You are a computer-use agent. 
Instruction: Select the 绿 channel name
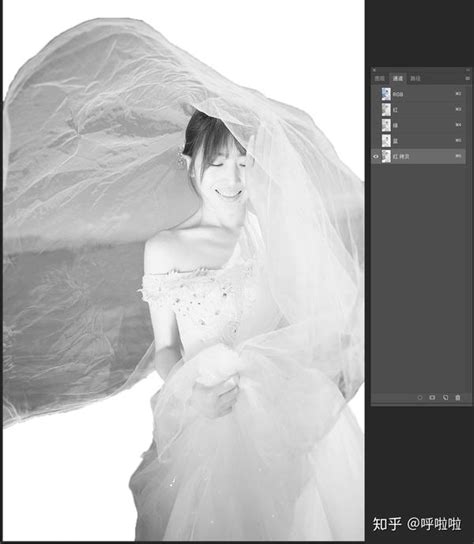(395, 125)
